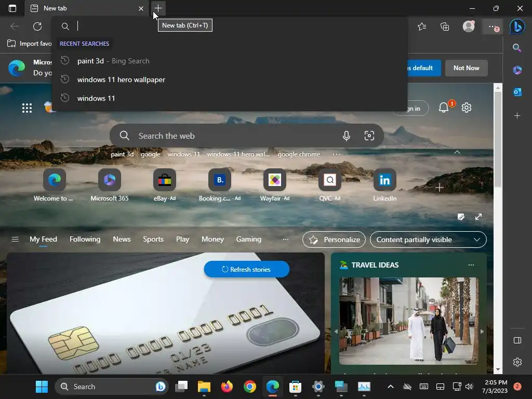Screen dimensions: 532x399
Task: Open Travel Ideas card options menu
Action: click(x=471, y=264)
